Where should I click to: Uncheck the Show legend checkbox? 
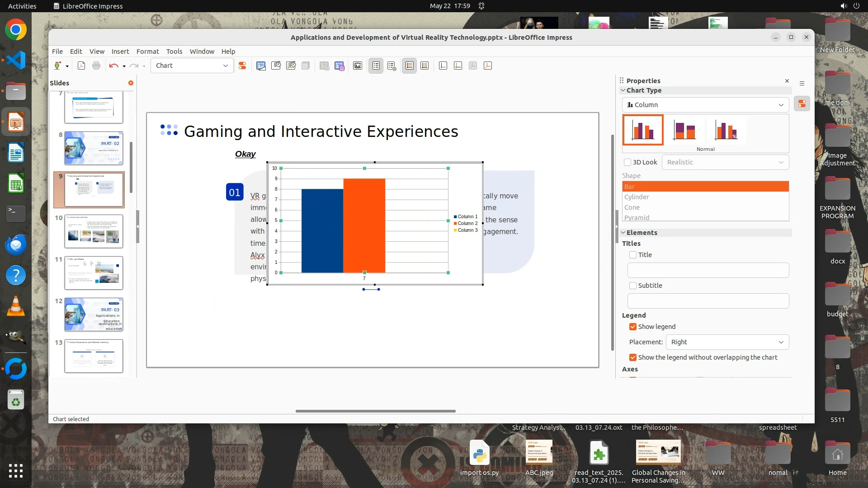point(633,327)
